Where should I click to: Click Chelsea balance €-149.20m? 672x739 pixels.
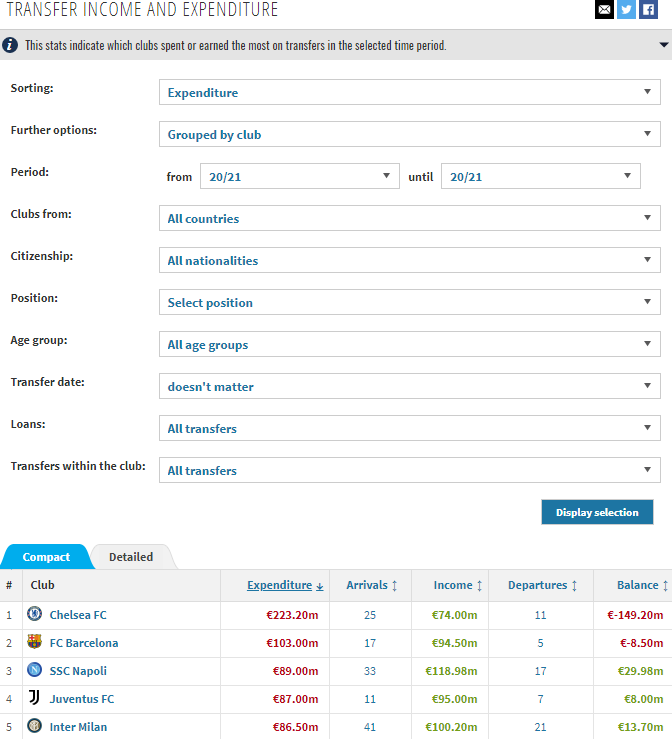point(635,615)
